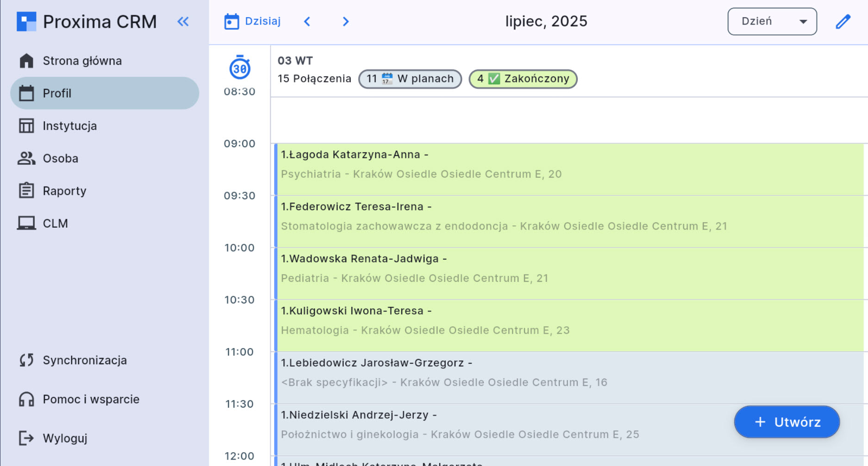868x466 pixels.
Task: Open the Dzień view dropdown
Action: coord(772,21)
